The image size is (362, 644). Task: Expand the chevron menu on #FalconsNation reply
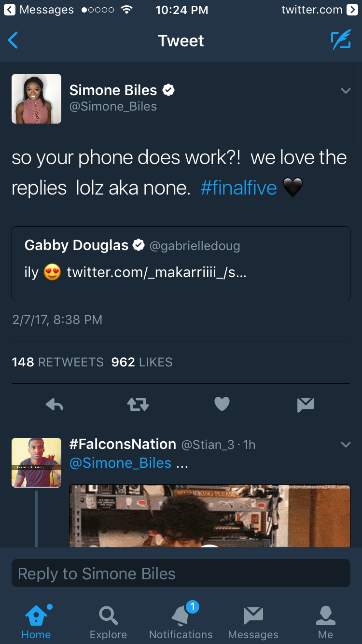tap(346, 445)
